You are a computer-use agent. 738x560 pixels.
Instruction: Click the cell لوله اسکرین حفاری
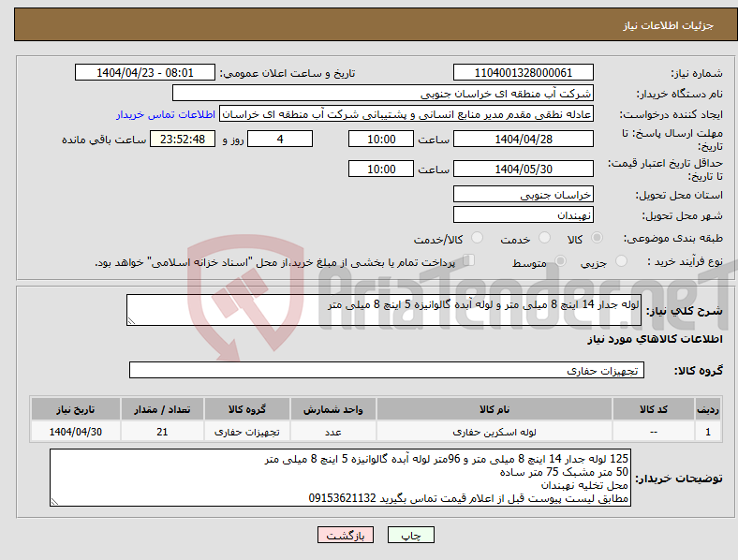click(x=494, y=432)
